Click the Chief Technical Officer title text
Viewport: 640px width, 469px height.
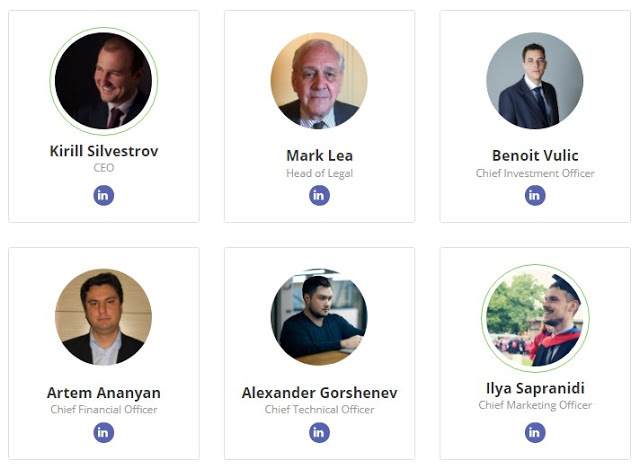pyautogui.click(x=319, y=409)
